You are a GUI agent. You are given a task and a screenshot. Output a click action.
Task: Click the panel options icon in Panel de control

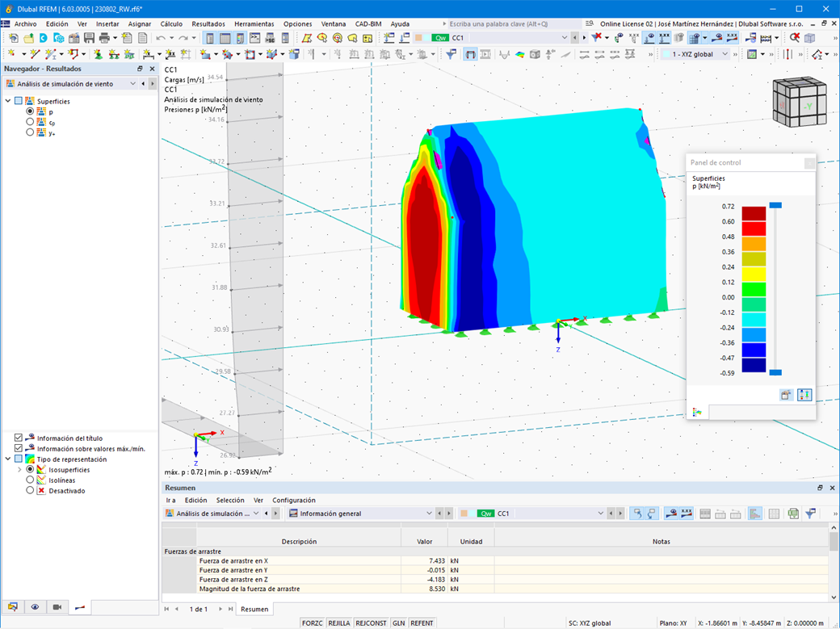point(783,395)
